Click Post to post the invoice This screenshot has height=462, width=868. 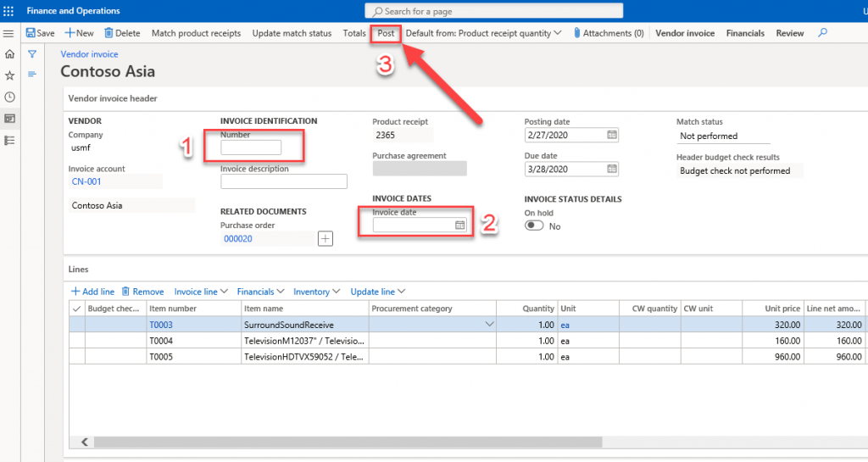click(386, 33)
